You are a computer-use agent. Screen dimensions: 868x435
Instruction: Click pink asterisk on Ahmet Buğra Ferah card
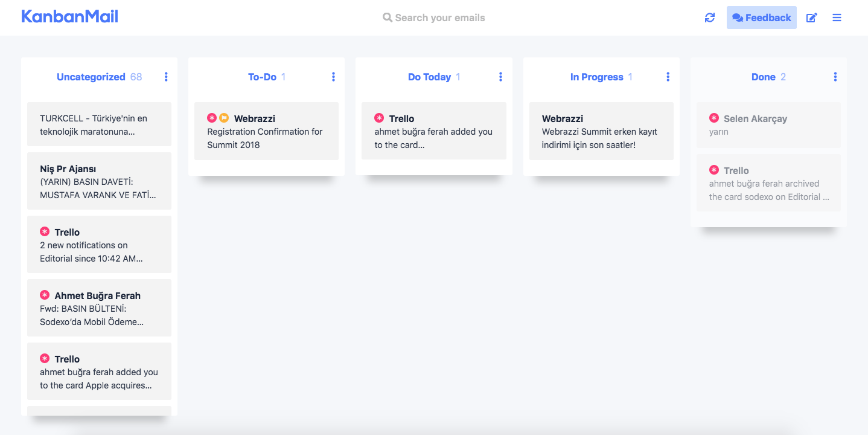pyautogui.click(x=45, y=295)
